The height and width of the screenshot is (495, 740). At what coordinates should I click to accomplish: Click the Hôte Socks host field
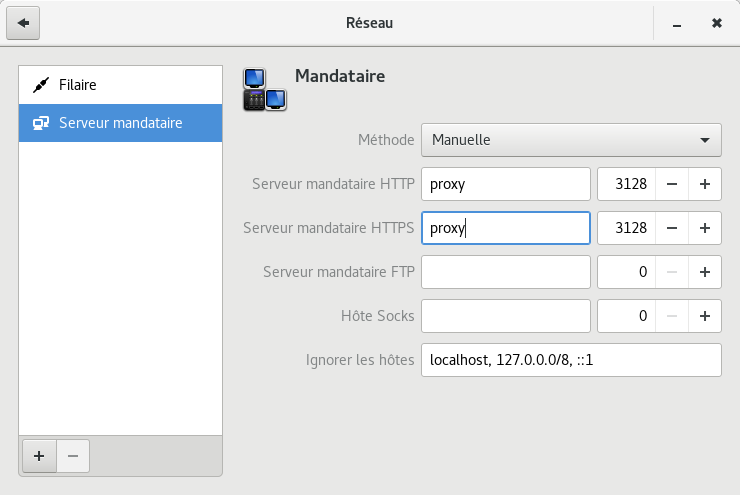coord(505,316)
